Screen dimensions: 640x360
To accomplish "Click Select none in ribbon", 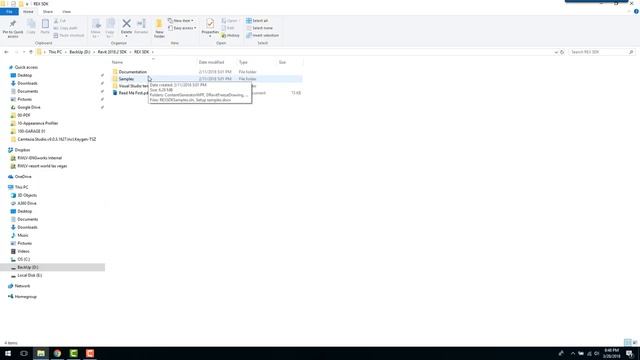I will point(260,28).
